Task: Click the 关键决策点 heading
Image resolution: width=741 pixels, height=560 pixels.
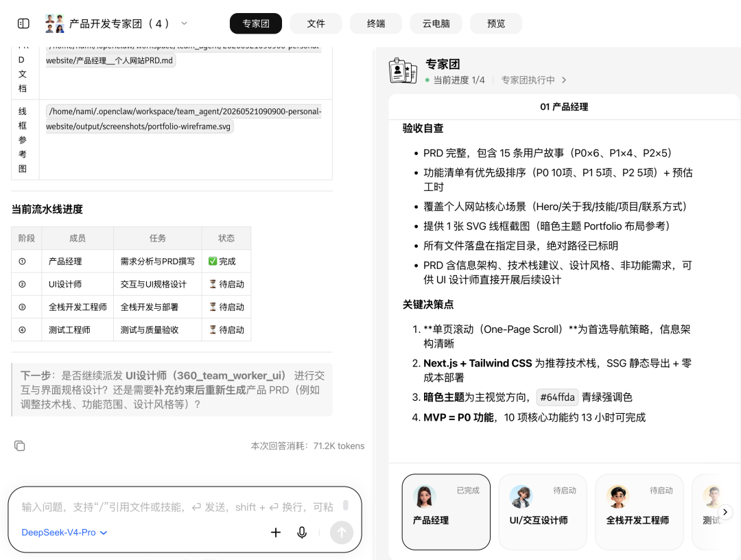Action: pos(427,304)
